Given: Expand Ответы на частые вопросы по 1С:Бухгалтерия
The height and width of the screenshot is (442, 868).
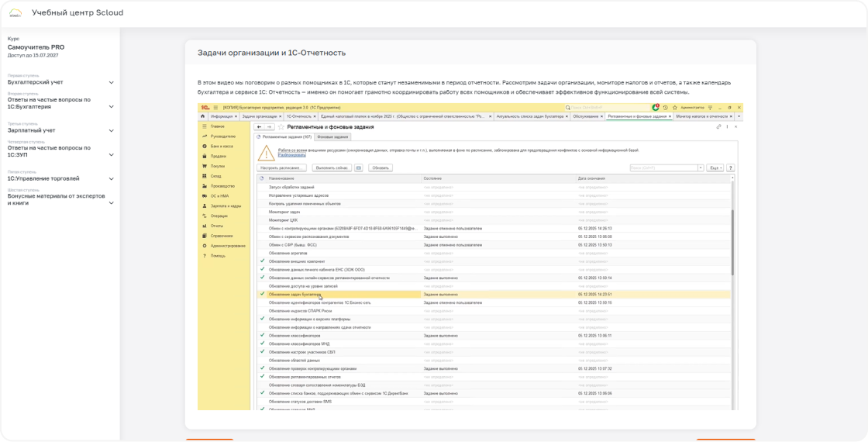Looking at the screenshot, I should point(112,106).
